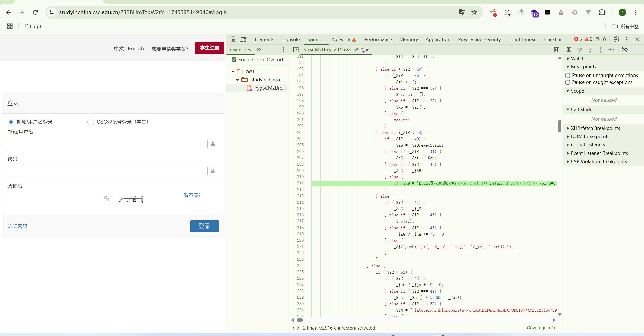Viewport: 644px width, 336px height.
Task: Click the 忘记密码 link
Action: (18, 226)
